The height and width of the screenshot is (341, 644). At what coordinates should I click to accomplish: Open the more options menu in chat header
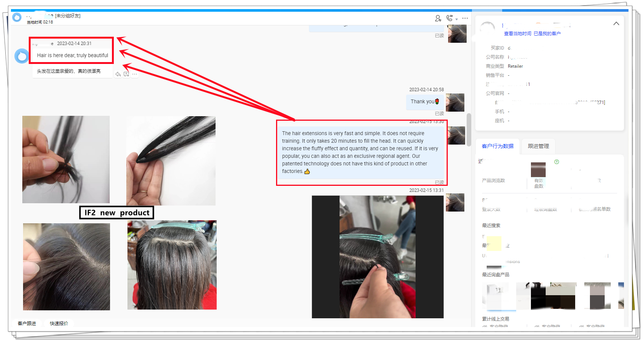(465, 18)
